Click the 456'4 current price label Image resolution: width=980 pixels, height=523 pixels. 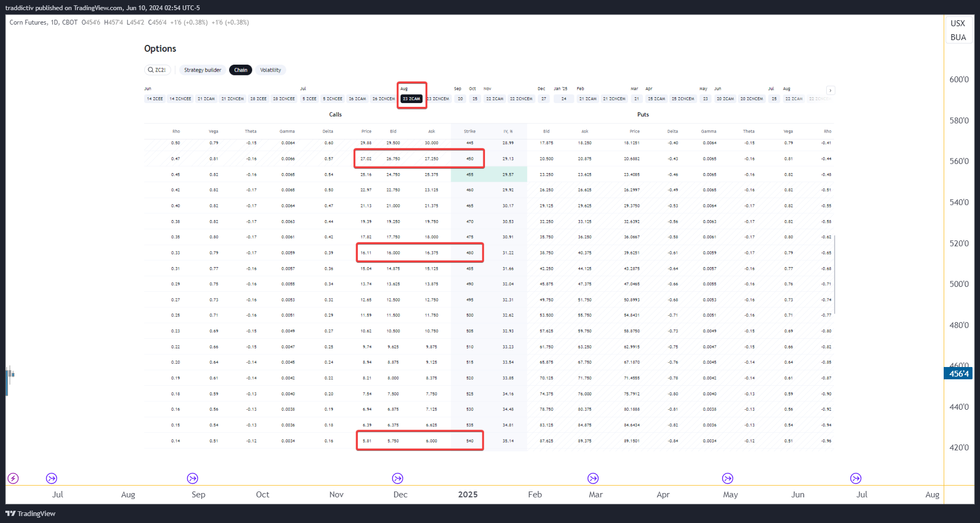coord(958,374)
